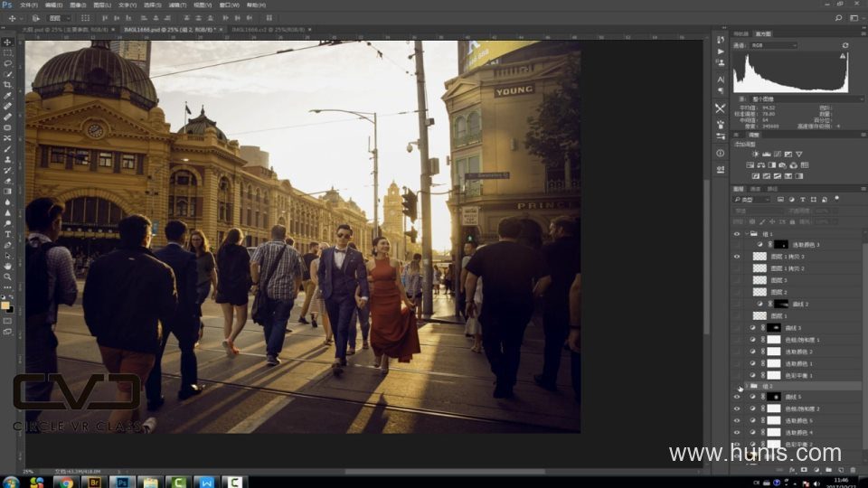Viewport: 868px width, 488px height.
Task: Select the Move tool in the toolbox
Action: pos(7,42)
